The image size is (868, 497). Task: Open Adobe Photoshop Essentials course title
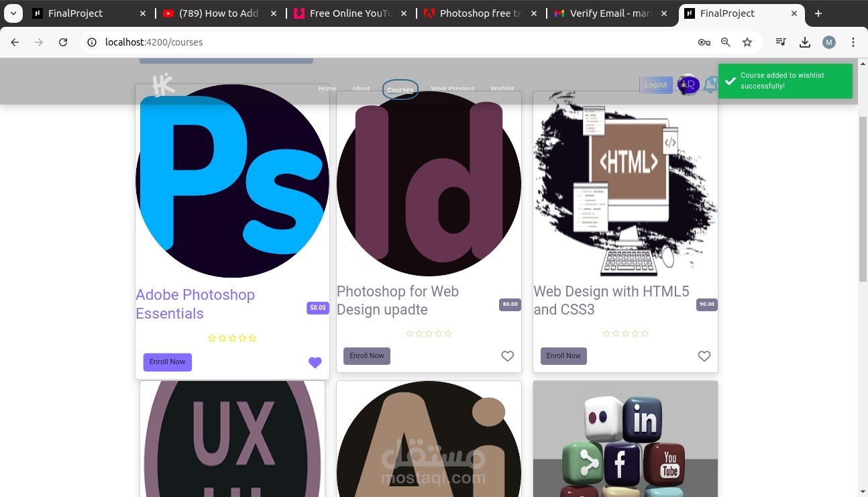coord(195,304)
